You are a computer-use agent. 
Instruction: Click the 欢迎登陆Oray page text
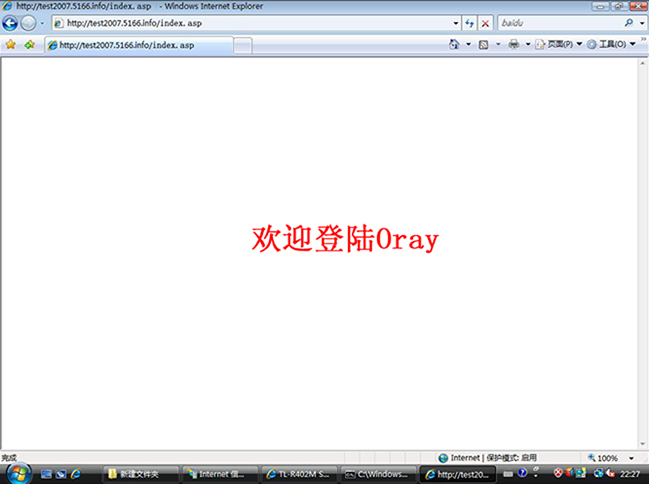click(x=345, y=239)
